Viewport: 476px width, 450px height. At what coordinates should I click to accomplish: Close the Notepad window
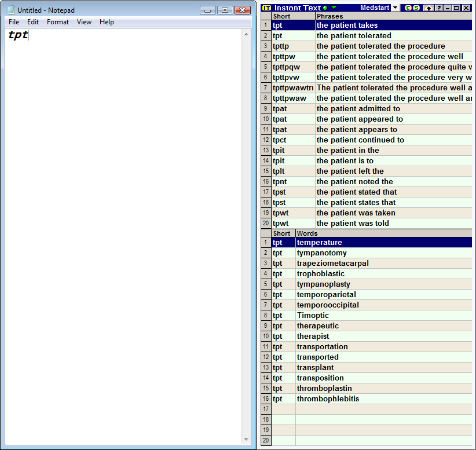coord(243,10)
